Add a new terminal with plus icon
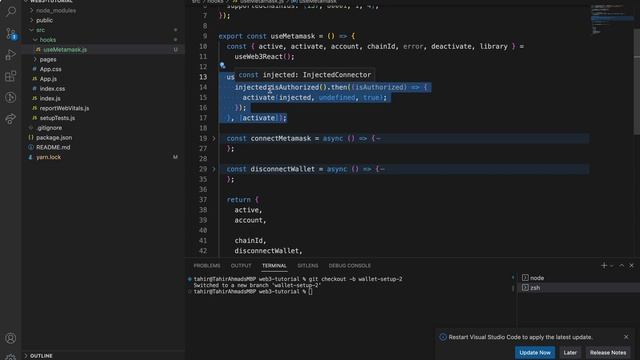 (604, 265)
